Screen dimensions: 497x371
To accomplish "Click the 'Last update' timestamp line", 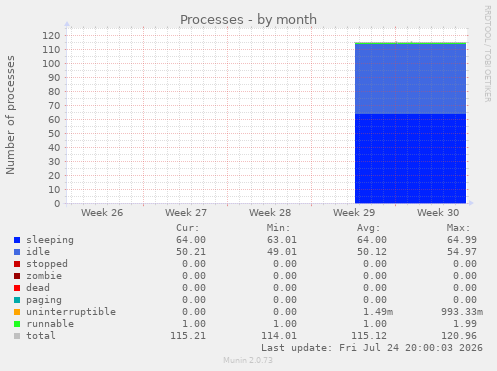I will pyautogui.click(x=372, y=348).
